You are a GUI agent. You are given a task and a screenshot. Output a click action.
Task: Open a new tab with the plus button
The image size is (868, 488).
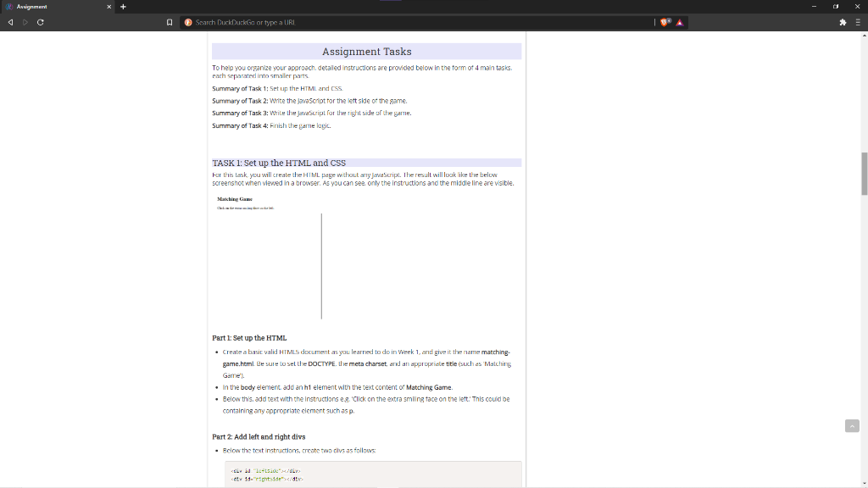123,6
